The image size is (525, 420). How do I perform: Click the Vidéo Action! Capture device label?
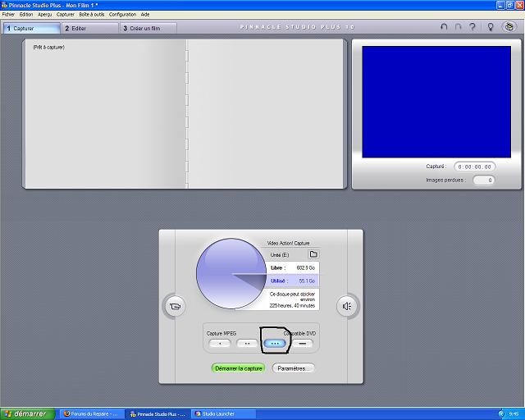pos(288,243)
